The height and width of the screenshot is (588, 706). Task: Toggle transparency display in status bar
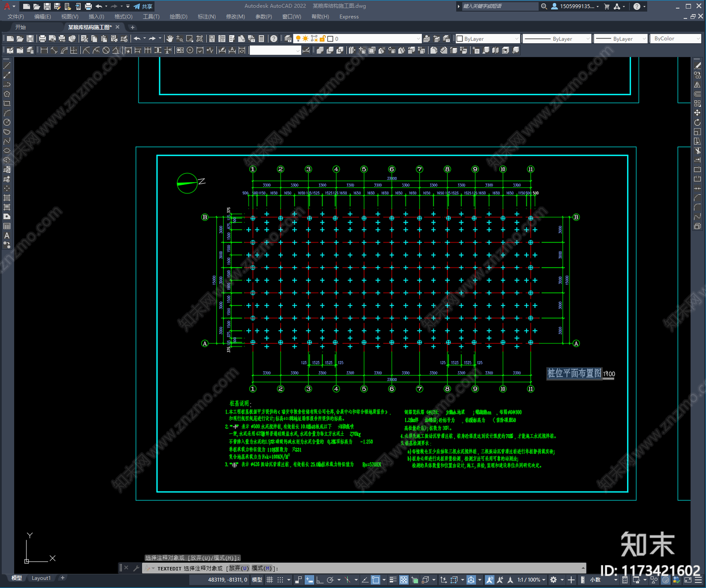(x=404, y=580)
